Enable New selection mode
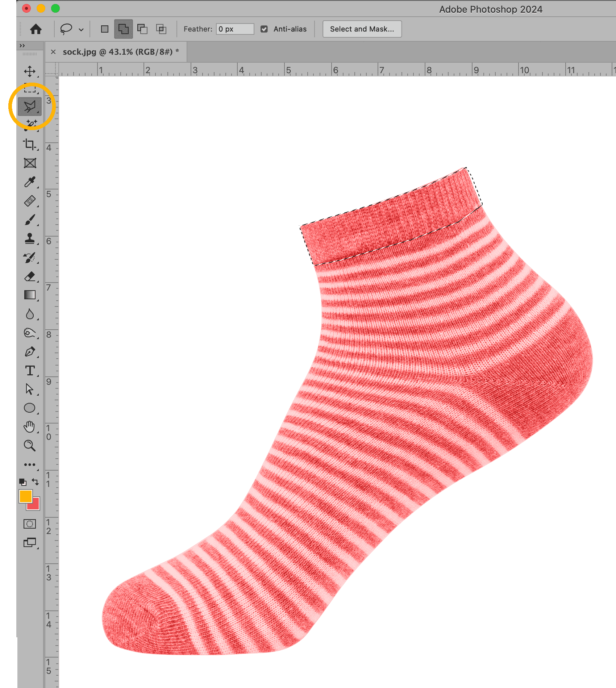 105,29
